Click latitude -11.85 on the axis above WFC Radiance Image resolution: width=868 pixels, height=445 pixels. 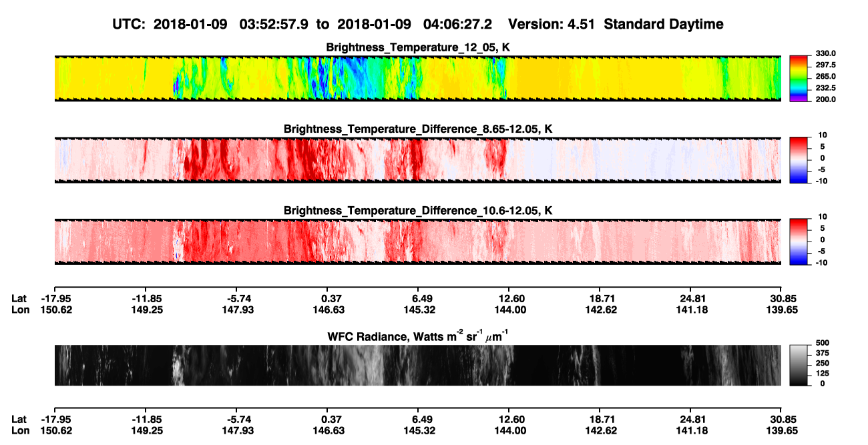[x=146, y=298]
